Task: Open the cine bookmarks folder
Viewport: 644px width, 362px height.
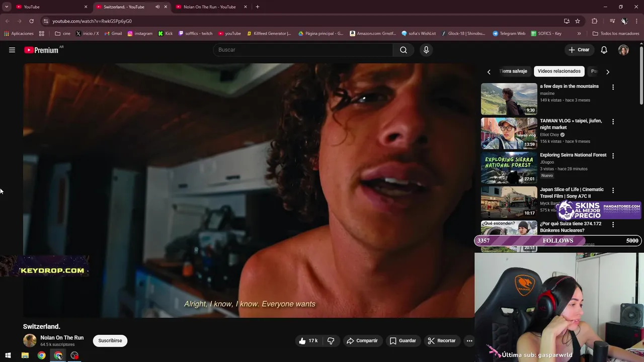Action: pos(63,34)
